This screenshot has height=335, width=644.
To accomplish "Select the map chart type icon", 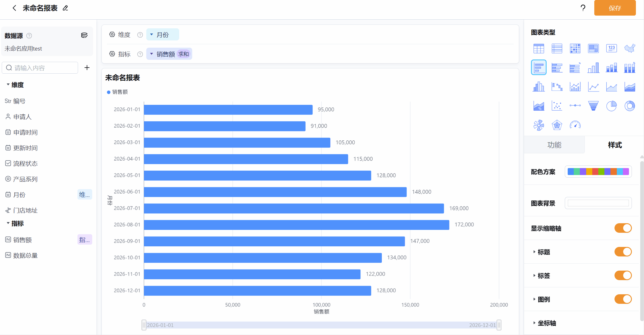I will pos(630,48).
